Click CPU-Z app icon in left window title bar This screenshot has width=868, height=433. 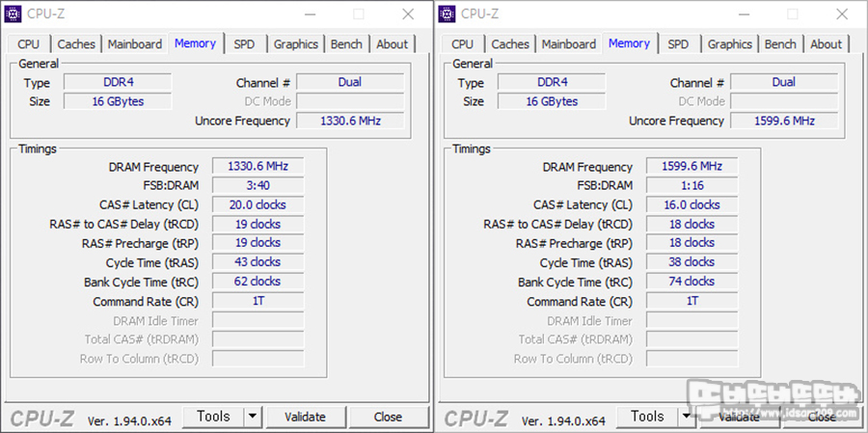click(14, 14)
